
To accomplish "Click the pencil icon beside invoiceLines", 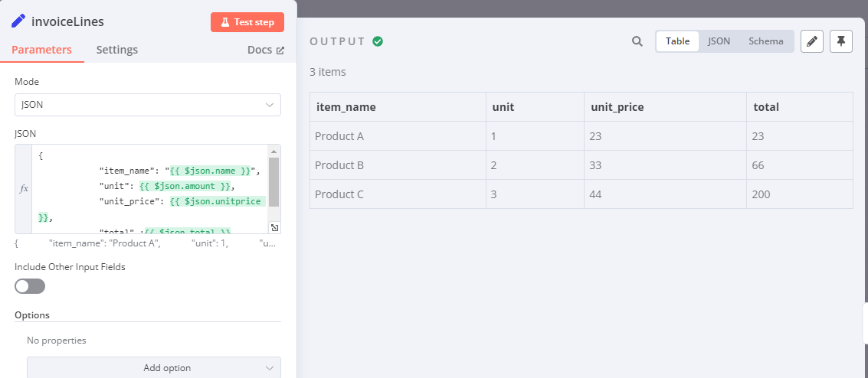I will [18, 21].
